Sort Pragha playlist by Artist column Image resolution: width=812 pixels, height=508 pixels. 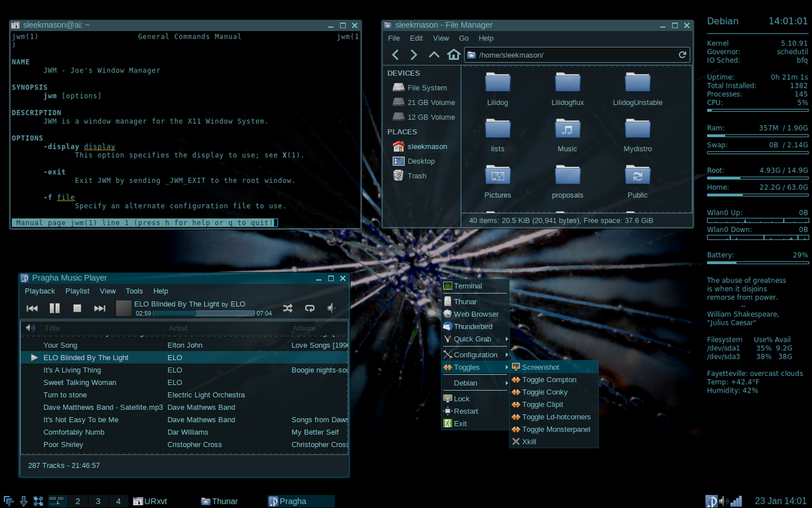click(226, 328)
